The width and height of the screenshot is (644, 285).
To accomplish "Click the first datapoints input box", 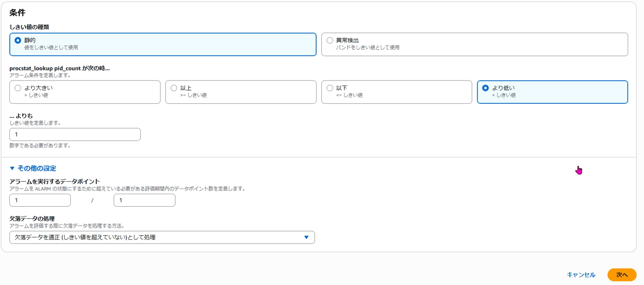I will pyautogui.click(x=40, y=200).
